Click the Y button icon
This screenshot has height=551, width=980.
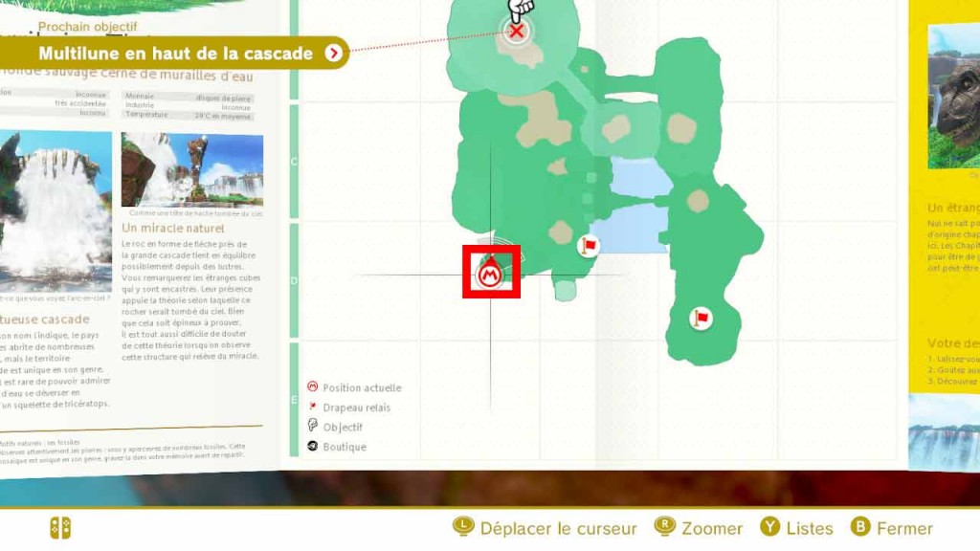click(x=770, y=527)
